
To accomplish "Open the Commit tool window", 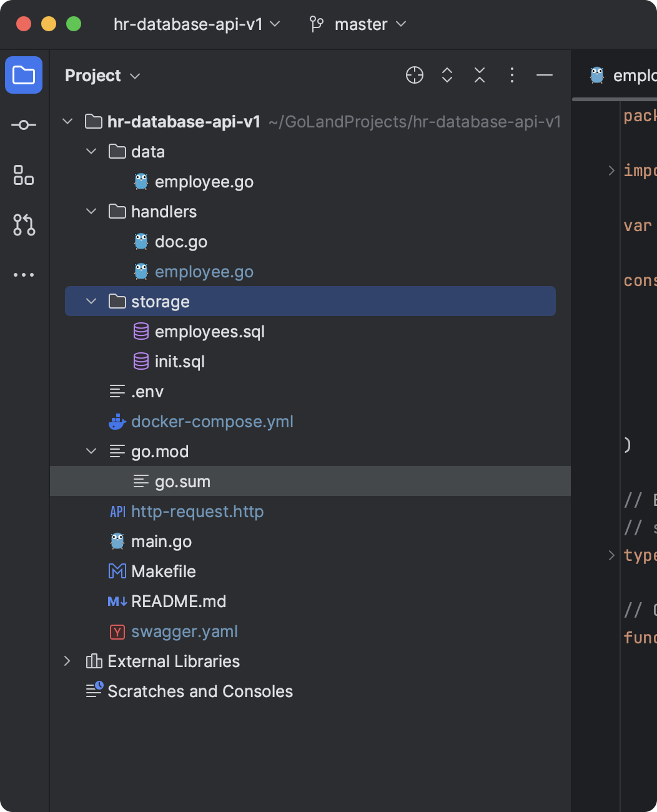I will tap(24, 125).
